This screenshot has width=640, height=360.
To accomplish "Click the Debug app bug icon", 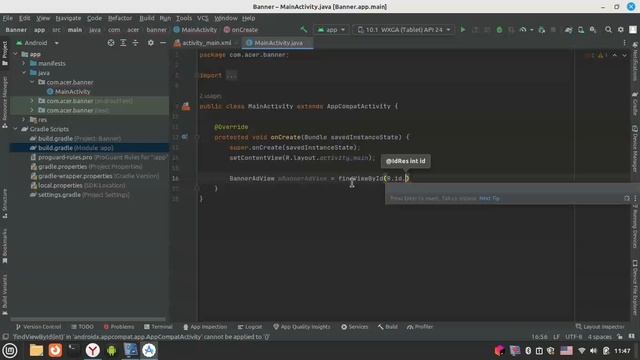I will [x=499, y=29].
